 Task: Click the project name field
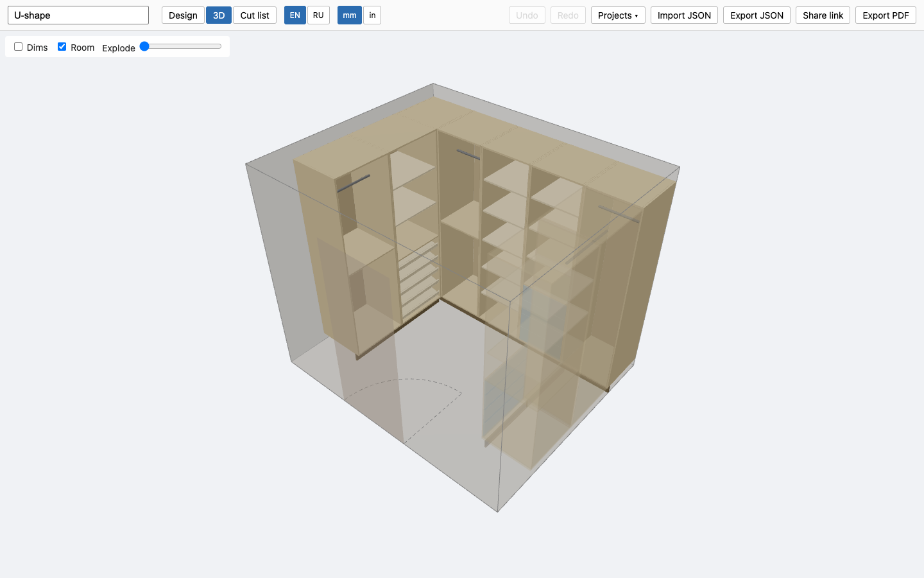[78, 15]
